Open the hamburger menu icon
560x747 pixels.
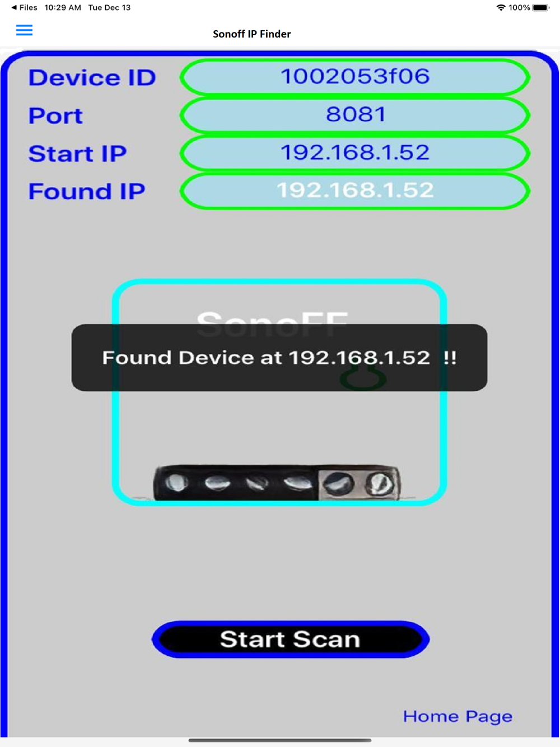click(x=24, y=30)
